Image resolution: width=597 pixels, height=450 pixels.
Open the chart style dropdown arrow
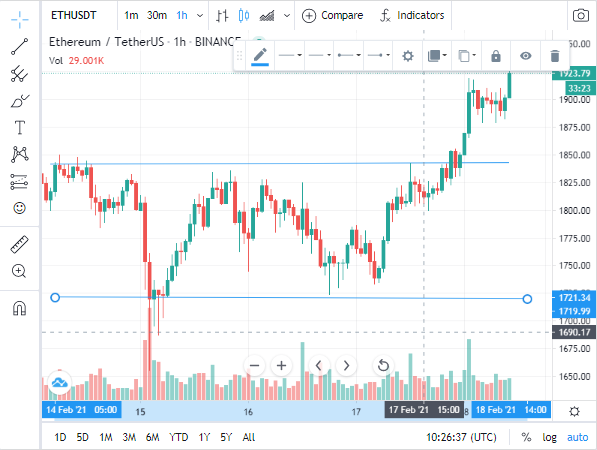pos(287,16)
